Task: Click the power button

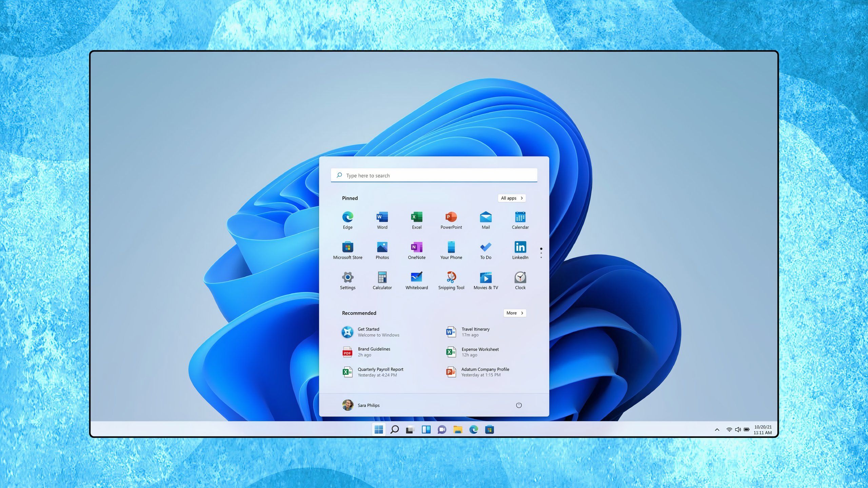Action: 518,405
